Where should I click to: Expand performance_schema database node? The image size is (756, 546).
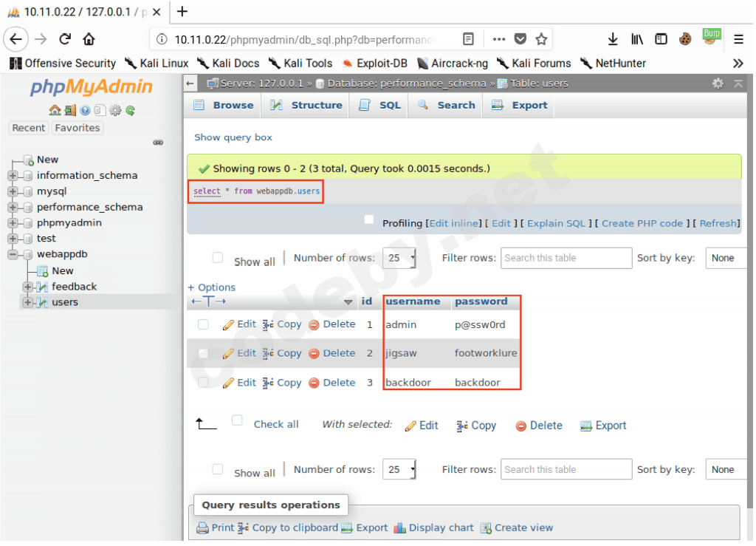pos(13,208)
